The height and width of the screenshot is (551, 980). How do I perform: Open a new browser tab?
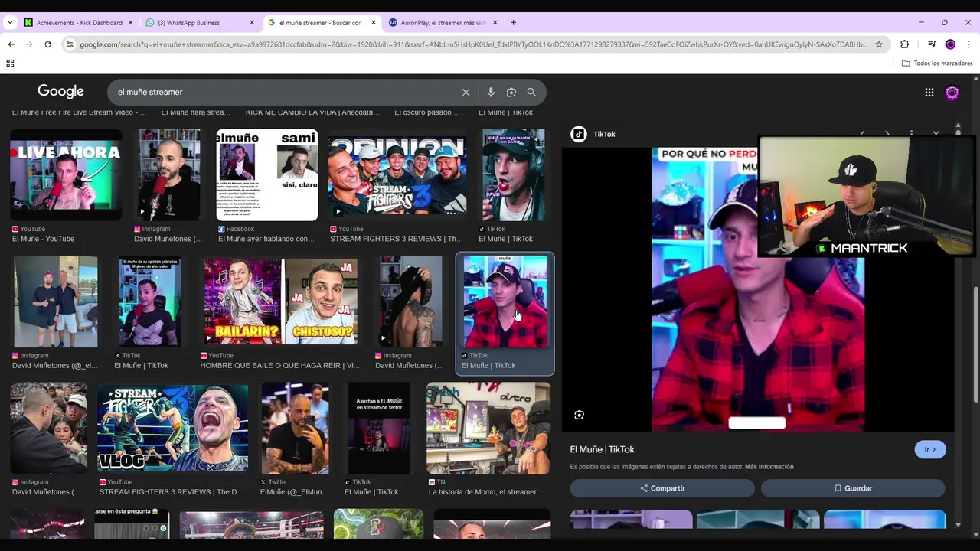click(x=513, y=23)
